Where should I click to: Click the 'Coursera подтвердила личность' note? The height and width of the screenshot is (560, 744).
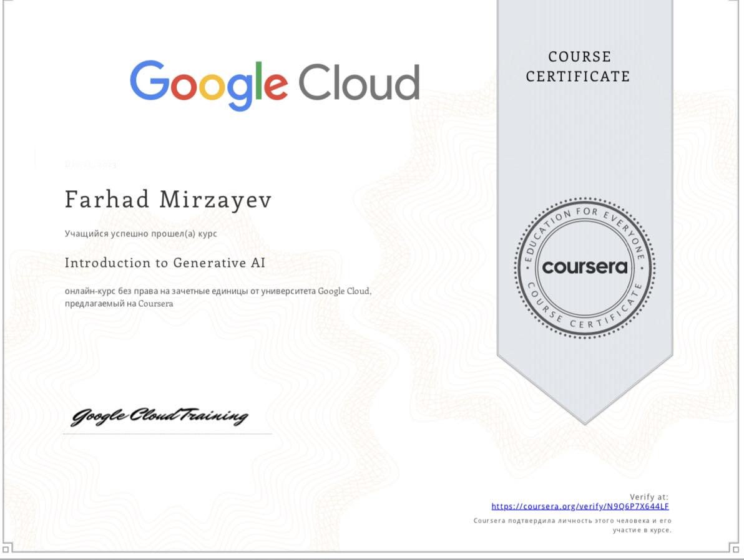click(x=572, y=521)
